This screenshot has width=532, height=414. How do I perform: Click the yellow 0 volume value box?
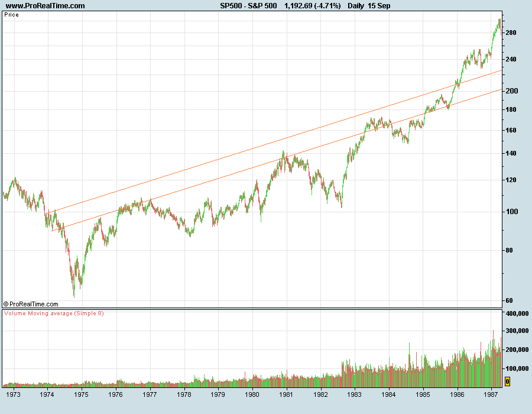(507, 381)
